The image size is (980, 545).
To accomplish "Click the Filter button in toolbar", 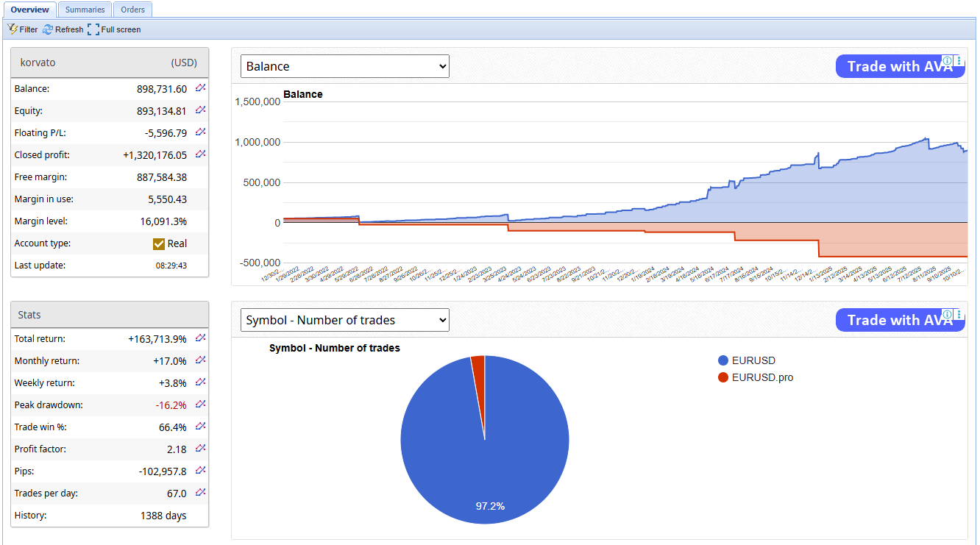I will point(23,29).
